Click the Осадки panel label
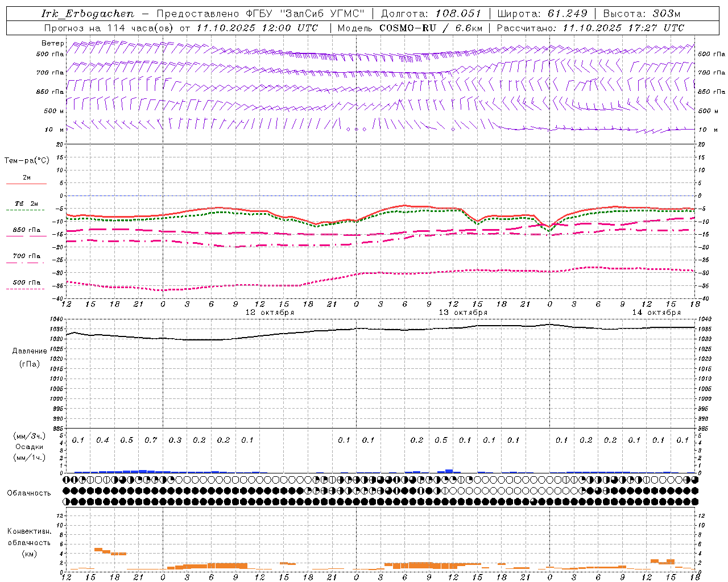Viewport: 728px width, 582px height. click(x=30, y=447)
